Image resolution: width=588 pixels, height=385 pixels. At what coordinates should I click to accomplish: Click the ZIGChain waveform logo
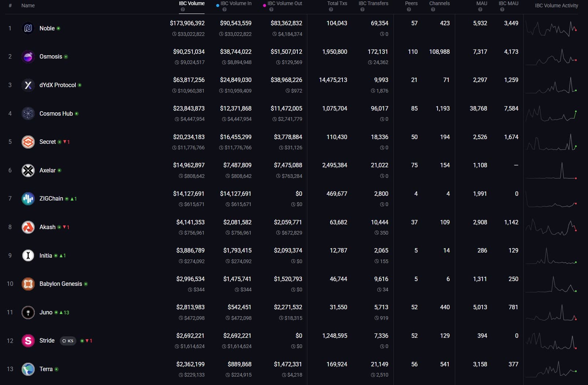(28, 199)
